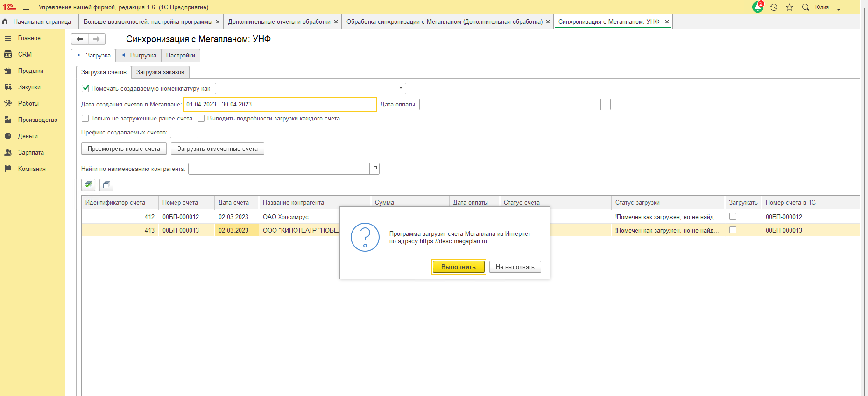The width and height of the screenshot is (868, 396).
Task: Enable 'Выводить подробности загрузки каждого счета' checkbox
Action: (201, 119)
